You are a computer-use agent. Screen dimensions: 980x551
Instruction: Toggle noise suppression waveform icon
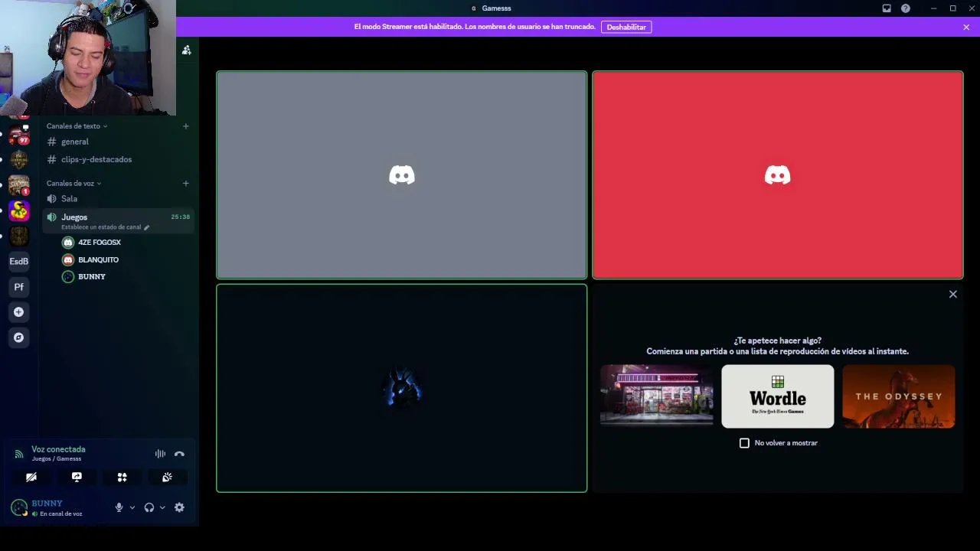click(x=160, y=454)
